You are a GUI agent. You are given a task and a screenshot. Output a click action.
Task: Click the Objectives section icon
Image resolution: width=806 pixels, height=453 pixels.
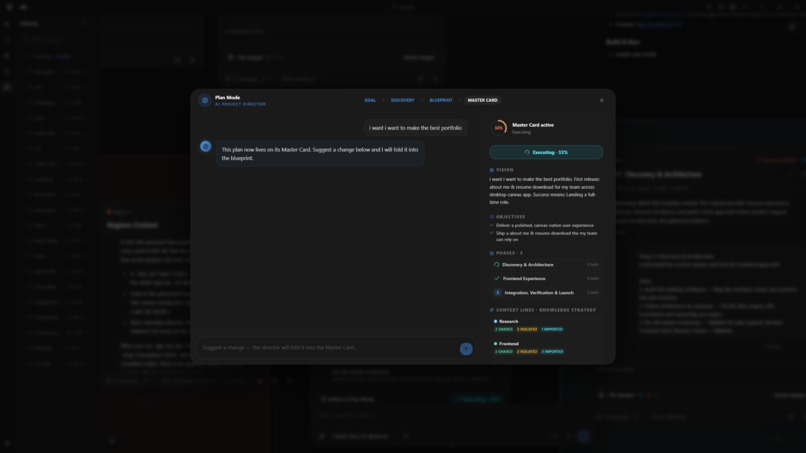(492, 216)
